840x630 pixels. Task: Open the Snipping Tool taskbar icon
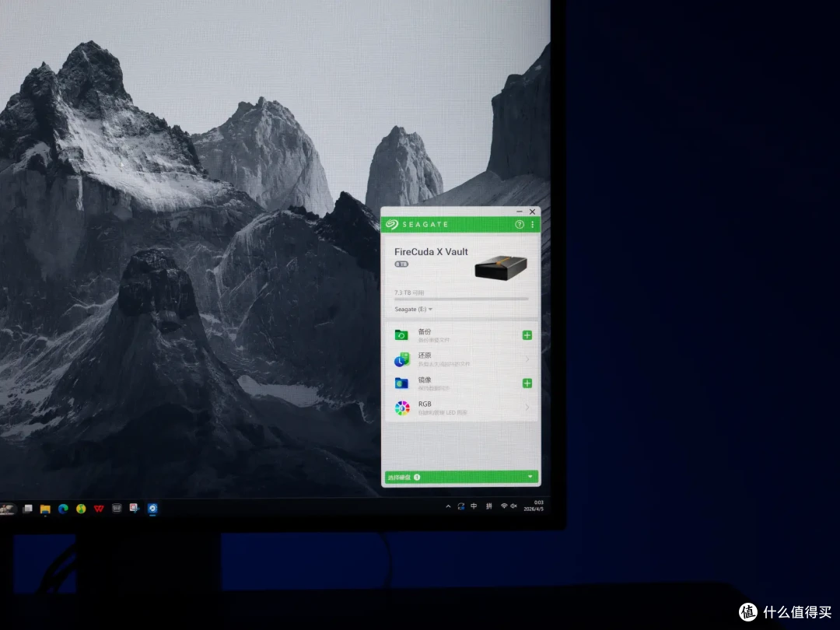[x=134, y=508]
